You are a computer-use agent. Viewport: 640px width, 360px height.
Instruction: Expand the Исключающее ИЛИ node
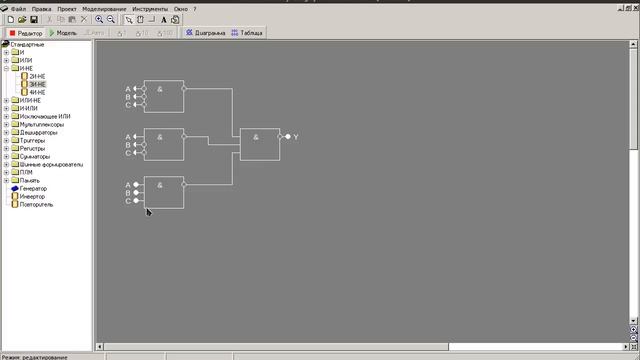(6, 116)
